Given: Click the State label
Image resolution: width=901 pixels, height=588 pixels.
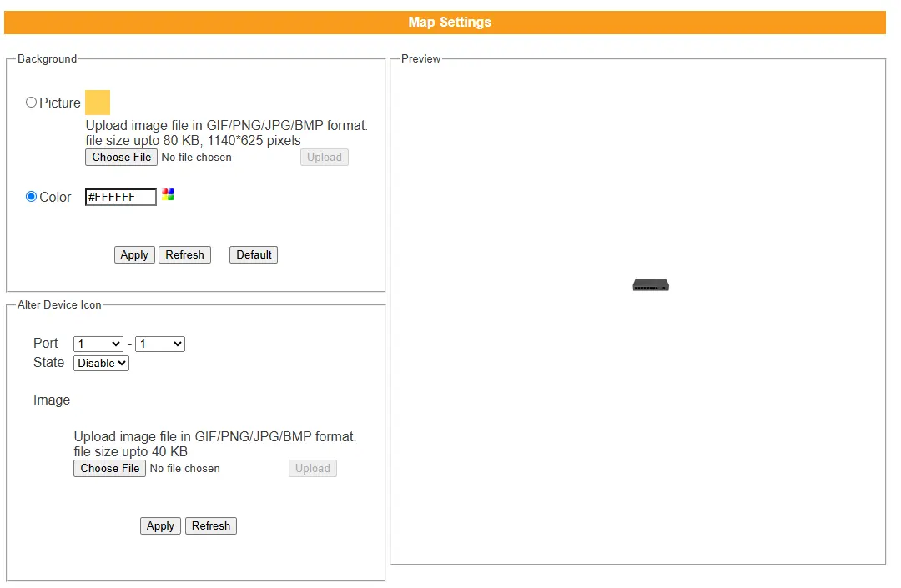Looking at the screenshot, I should (49, 363).
